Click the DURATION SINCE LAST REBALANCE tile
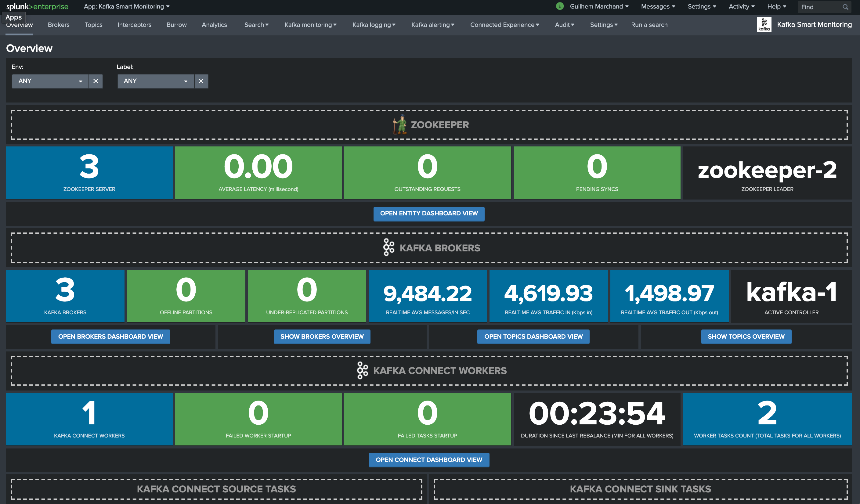The width and height of the screenshot is (860, 504). pyautogui.click(x=597, y=419)
